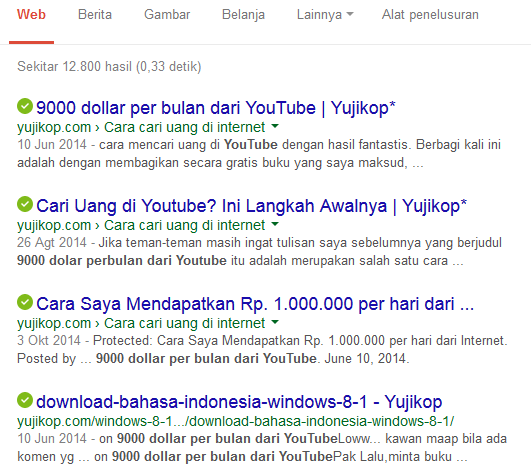Open dropdown arrow under 'Cara Saya Mendapatkan' result
The width and height of the screenshot is (531, 476).
[x=275, y=322]
